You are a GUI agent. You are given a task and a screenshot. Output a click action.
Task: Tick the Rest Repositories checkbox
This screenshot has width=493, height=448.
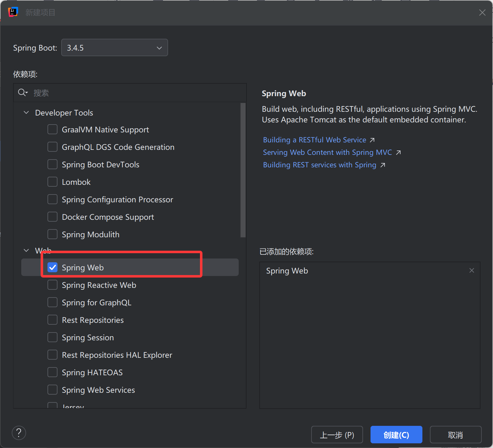click(52, 320)
